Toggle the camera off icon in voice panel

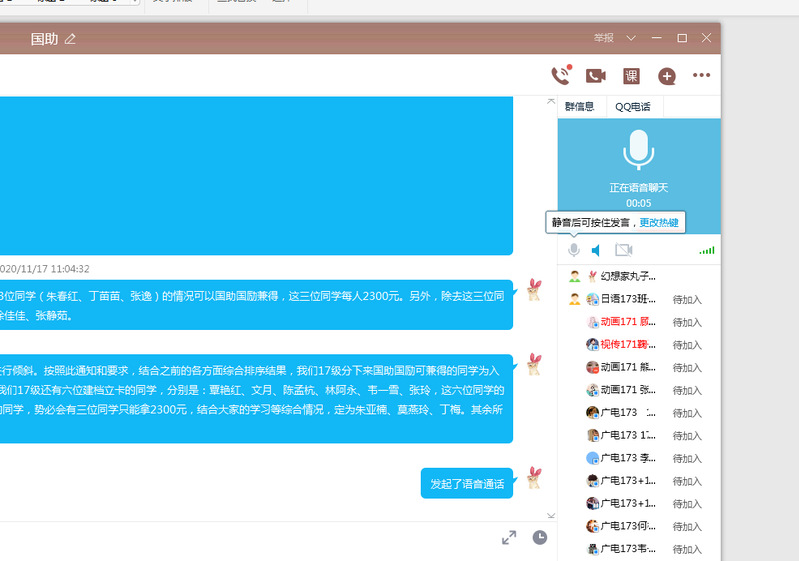[623, 250]
